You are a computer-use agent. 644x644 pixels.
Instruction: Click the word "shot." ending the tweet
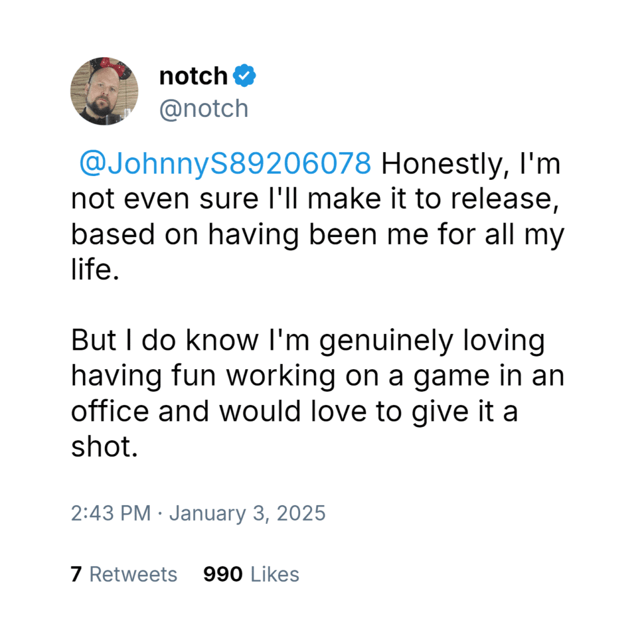[x=104, y=447]
